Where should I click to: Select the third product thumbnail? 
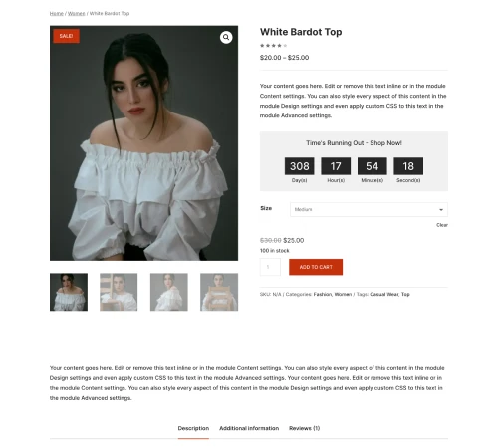point(169,292)
